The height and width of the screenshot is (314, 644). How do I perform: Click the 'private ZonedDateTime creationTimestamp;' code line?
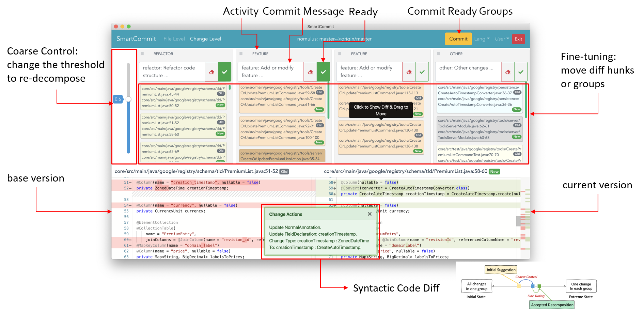point(182,188)
